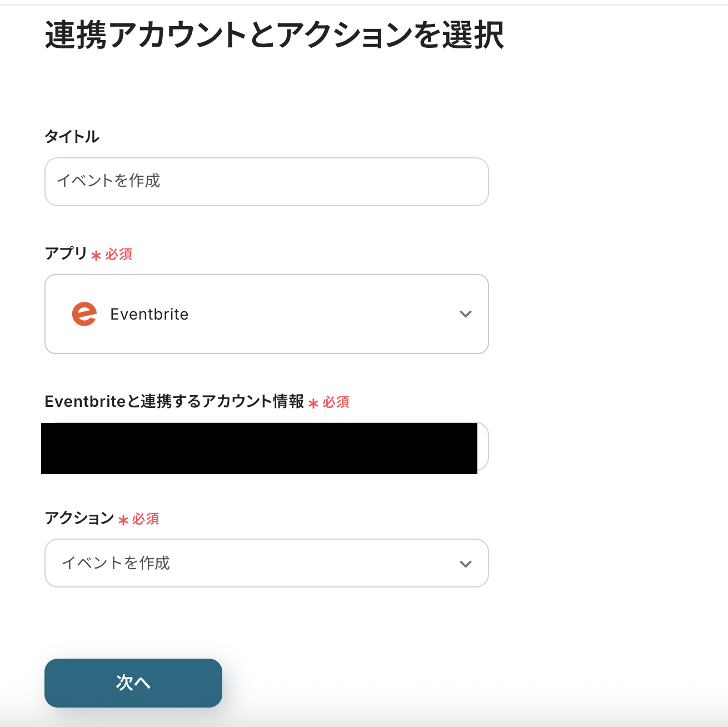Click the 必須 marker beside アプリ
Screen dimensions: 728x727
[119, 255]
